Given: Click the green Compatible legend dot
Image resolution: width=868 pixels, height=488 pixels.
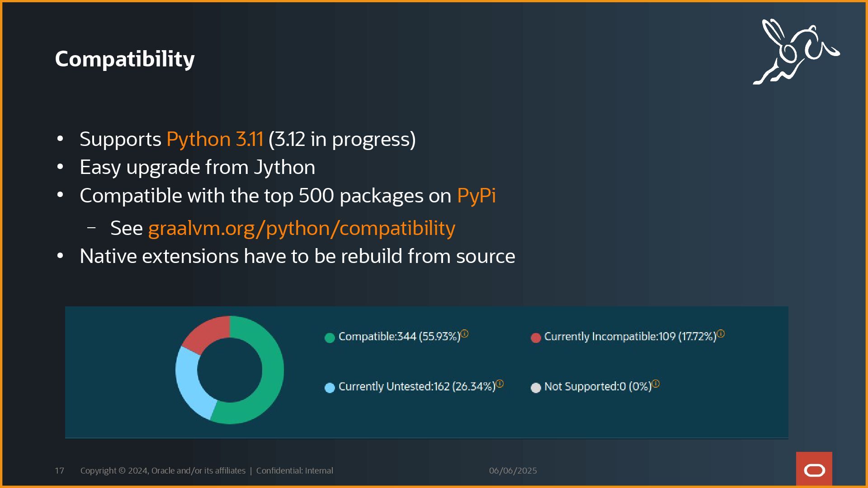Looking at the screenshot, I should click(x=330, y=338).
